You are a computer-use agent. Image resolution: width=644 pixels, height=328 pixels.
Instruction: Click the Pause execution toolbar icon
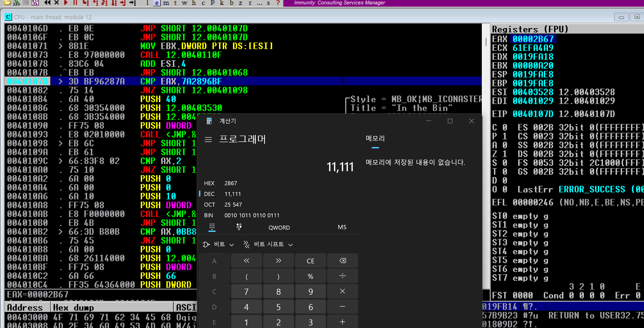point(75,3)
